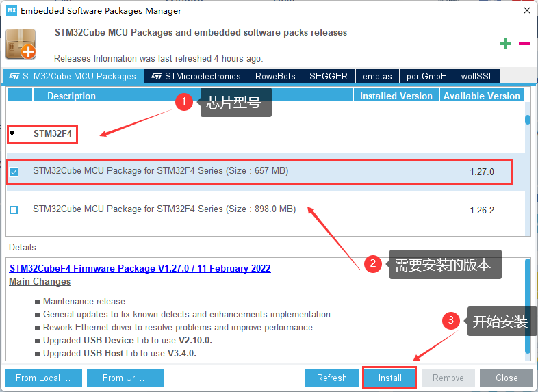Open the wolfSSL tab

[477, 76]
